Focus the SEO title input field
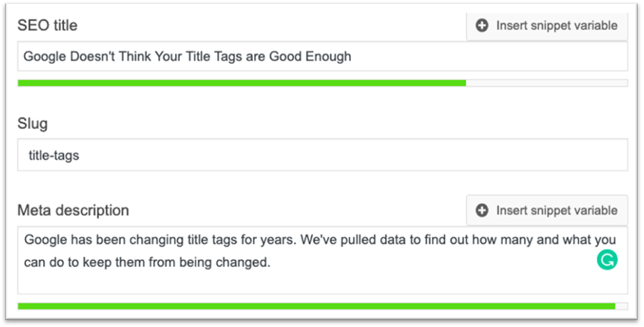Screen dimensions: 644x327 [x=322, y=56]
